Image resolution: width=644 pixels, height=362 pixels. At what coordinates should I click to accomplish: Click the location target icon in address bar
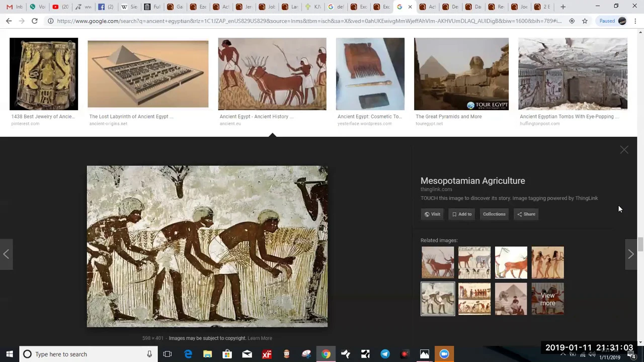[572, 21]
